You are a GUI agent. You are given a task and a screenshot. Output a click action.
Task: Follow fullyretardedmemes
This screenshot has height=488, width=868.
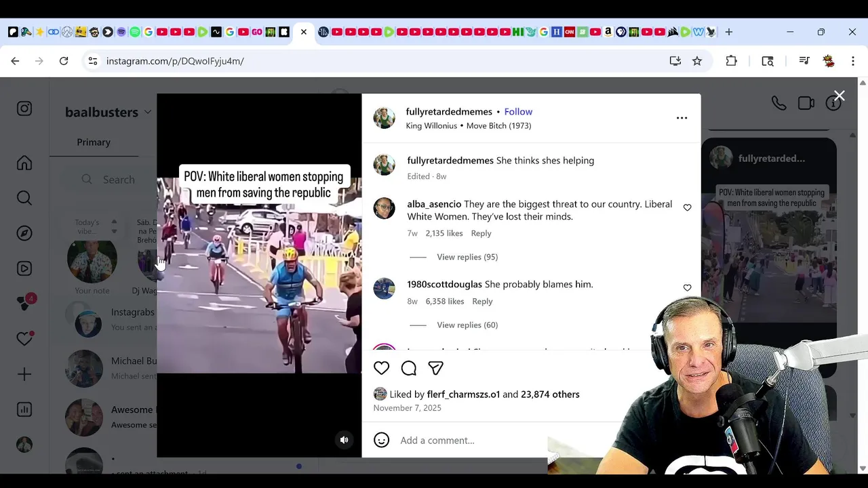click(518, 112)
